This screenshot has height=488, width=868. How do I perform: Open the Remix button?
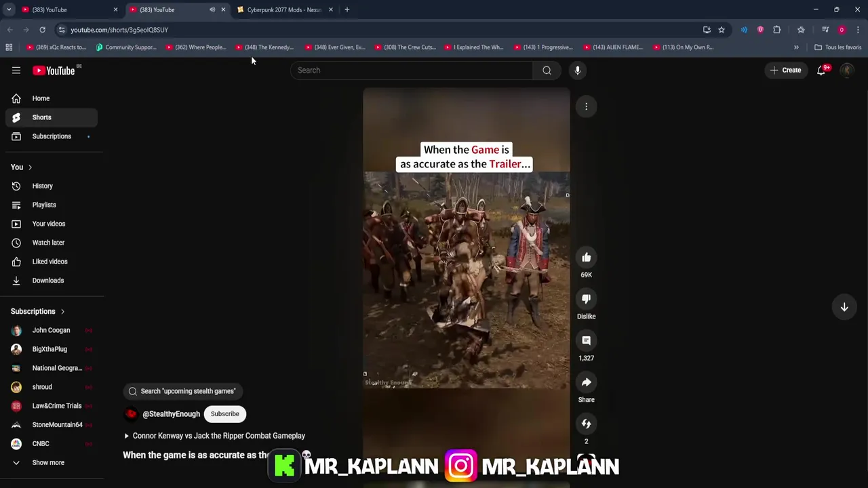587,424
